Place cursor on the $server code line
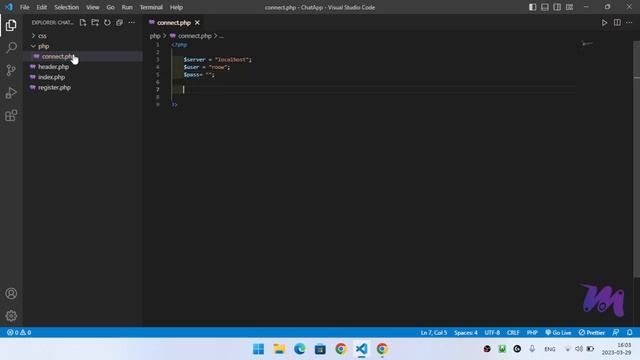The width and height of the screenshot is (640, 360). [218, 60]
